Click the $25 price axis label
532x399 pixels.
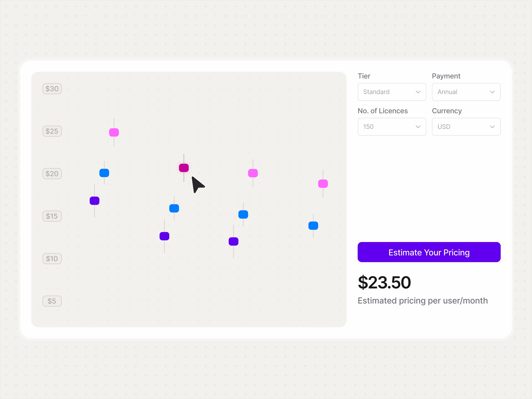52,131
